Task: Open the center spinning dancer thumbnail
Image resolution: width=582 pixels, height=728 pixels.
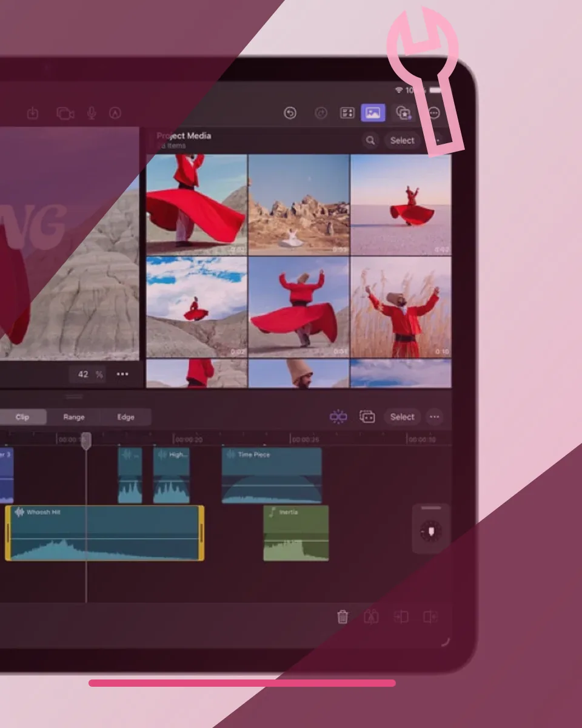Action: (299, 307)
